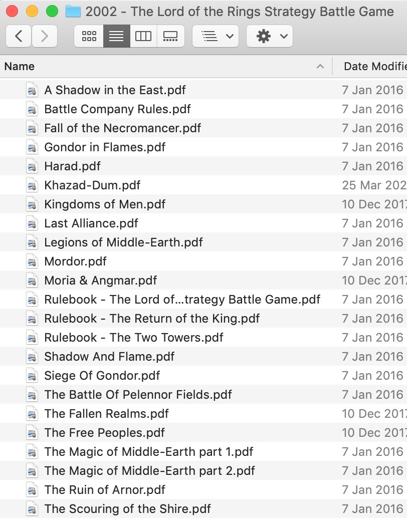Select The Ruin of Arnor.pdf icon

tap(32, 490)
